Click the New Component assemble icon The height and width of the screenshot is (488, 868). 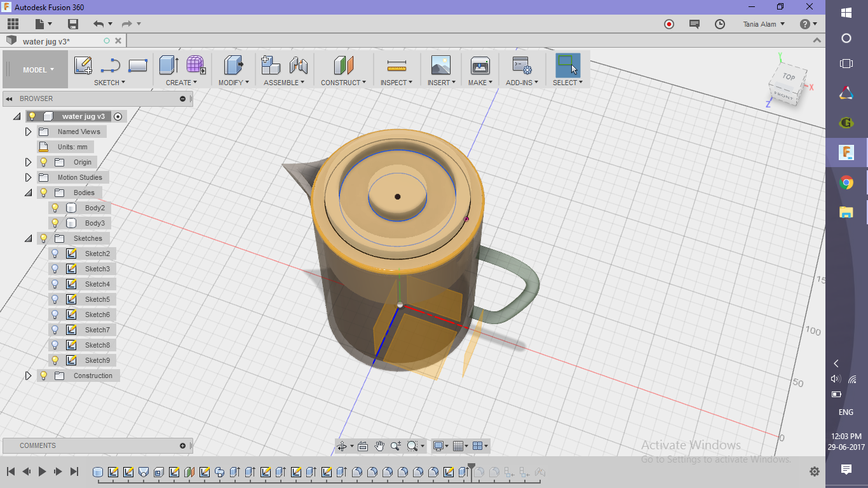[271, 65]
